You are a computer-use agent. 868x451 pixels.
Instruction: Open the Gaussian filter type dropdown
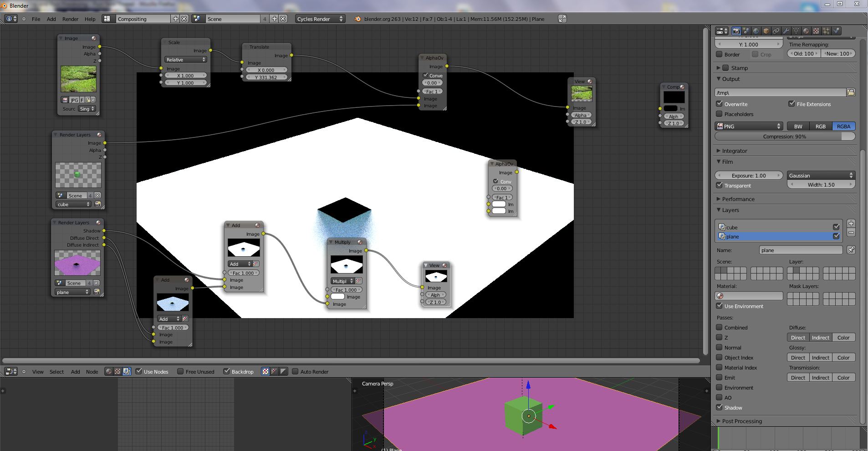821,175
